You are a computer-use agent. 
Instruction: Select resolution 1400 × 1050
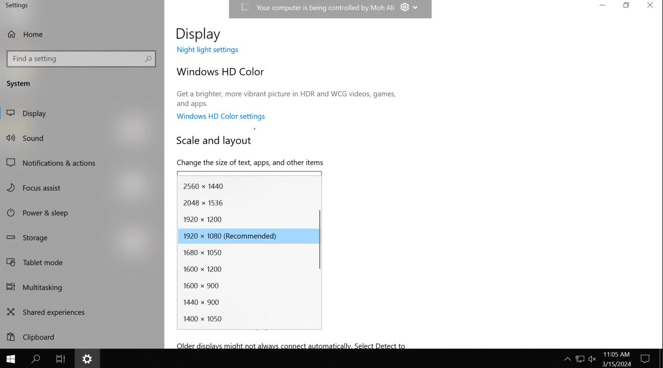coord(249,319)
